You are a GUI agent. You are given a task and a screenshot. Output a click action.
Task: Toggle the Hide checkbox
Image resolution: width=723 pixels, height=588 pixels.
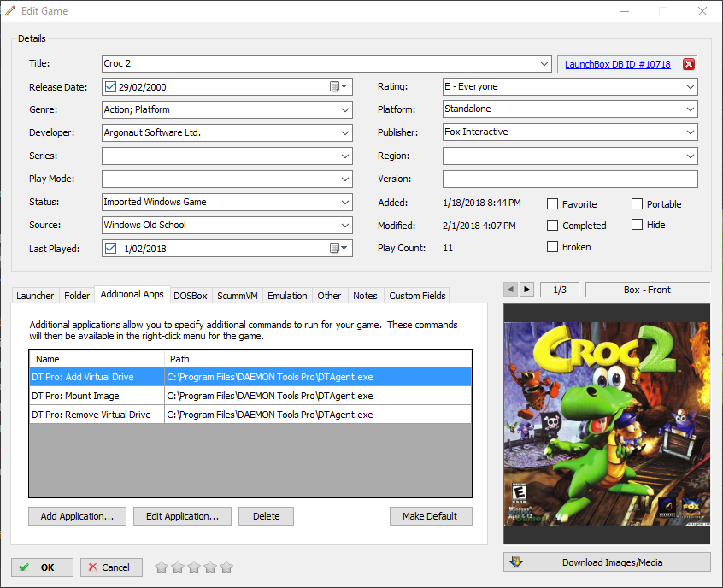tap(637, 225)
